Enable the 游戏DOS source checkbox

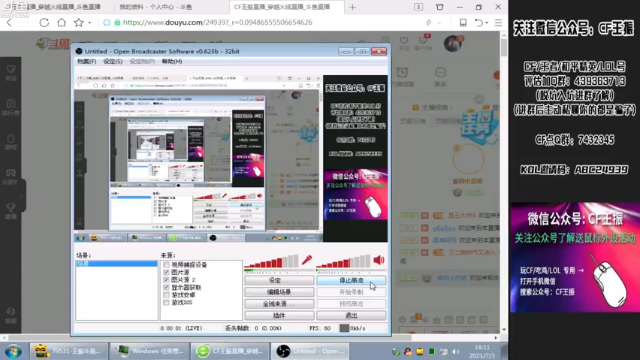166,302
